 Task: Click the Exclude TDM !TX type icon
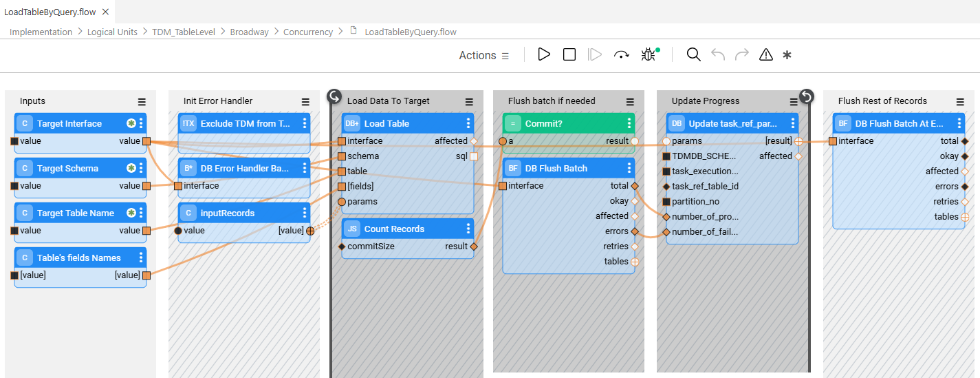coord(188,123)
